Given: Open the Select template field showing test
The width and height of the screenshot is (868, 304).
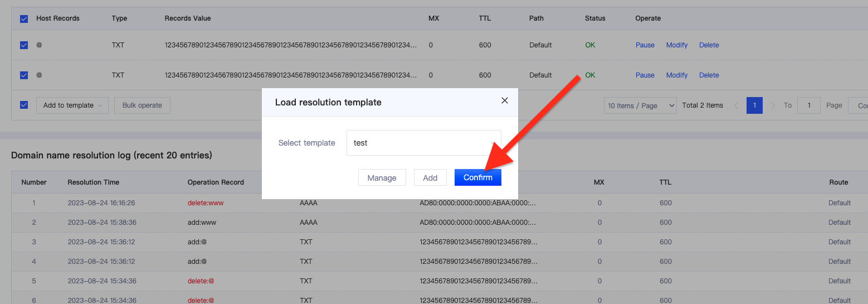Looking at the screenshot, I should point(423,143).
